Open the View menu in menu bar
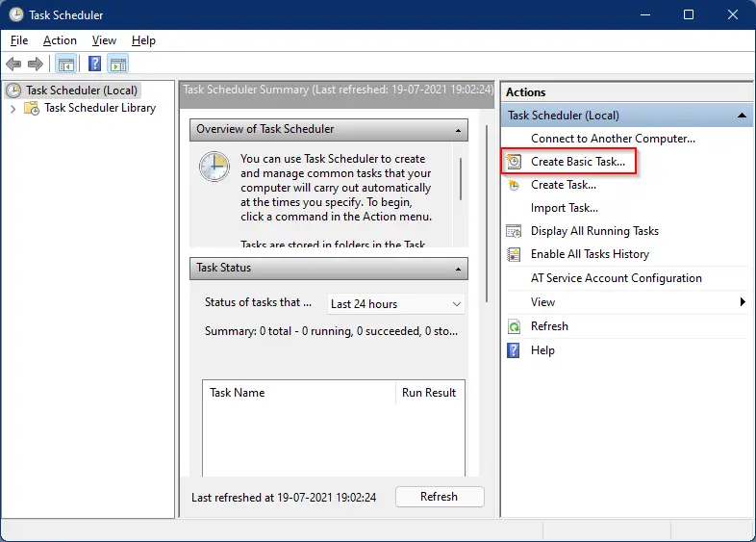This screenshot has width=756, height=542. 104,40
